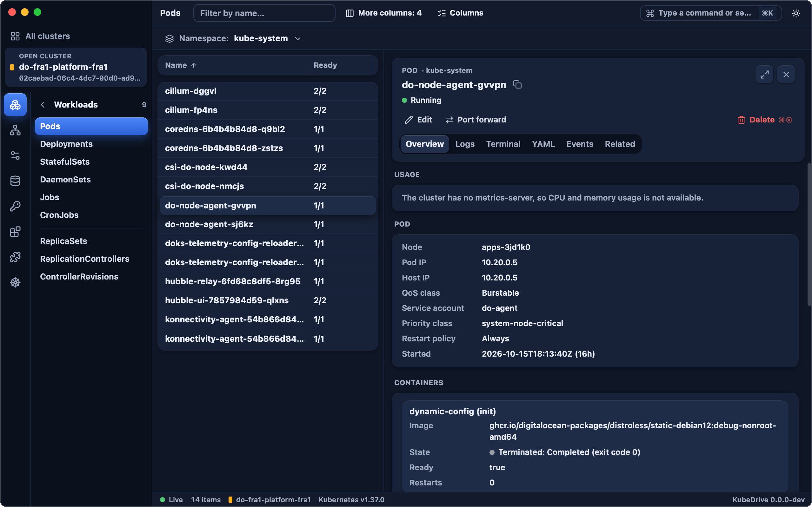Click the All clusters grid icon

(x=15, y=36)
